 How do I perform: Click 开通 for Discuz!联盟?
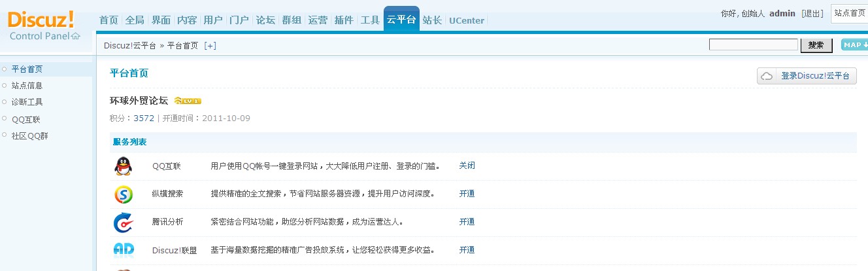tap(467, 250)
